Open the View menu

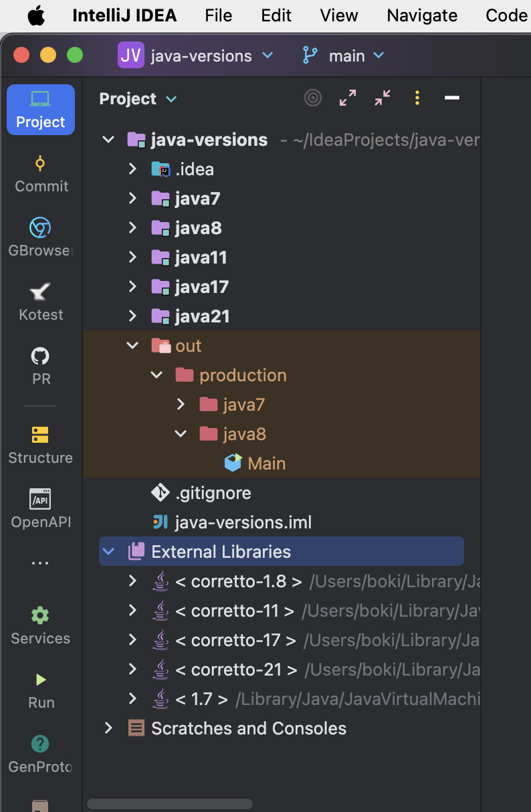point(339,16)
